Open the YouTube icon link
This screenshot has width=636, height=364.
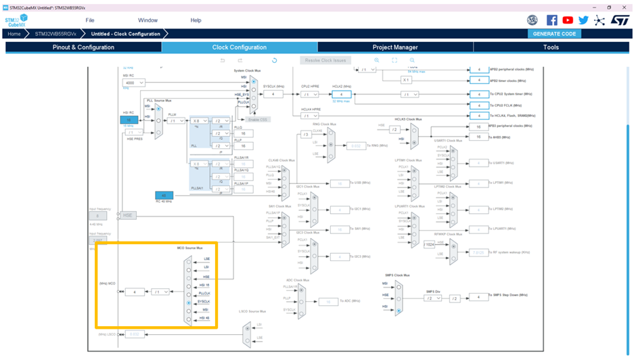[x=568, y=20]
